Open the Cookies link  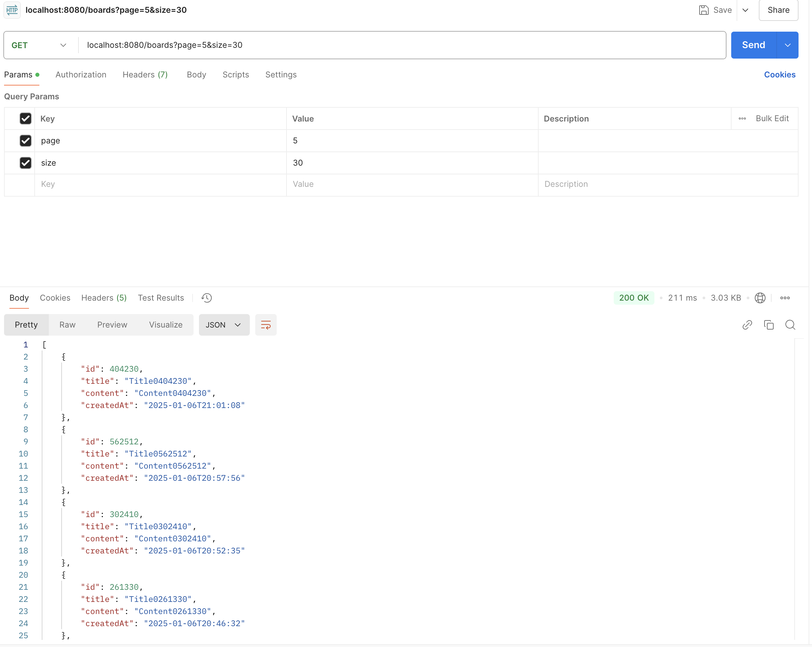click(780, 75)
